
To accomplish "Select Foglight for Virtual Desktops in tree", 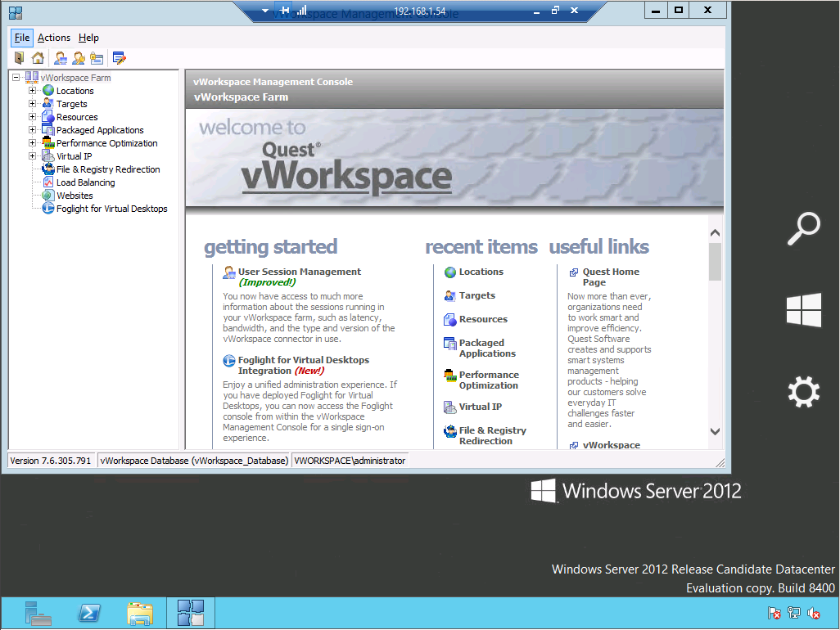I will (112, 208).
